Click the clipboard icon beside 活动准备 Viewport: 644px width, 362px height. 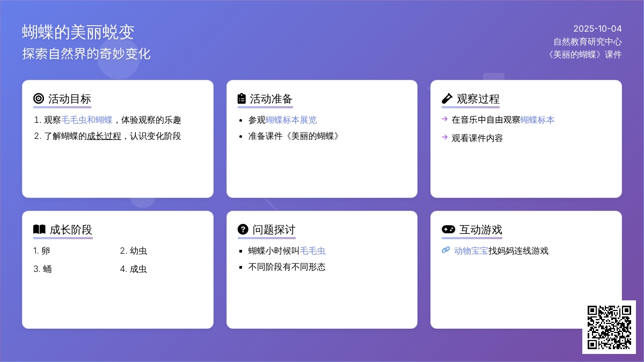[242, 99]
